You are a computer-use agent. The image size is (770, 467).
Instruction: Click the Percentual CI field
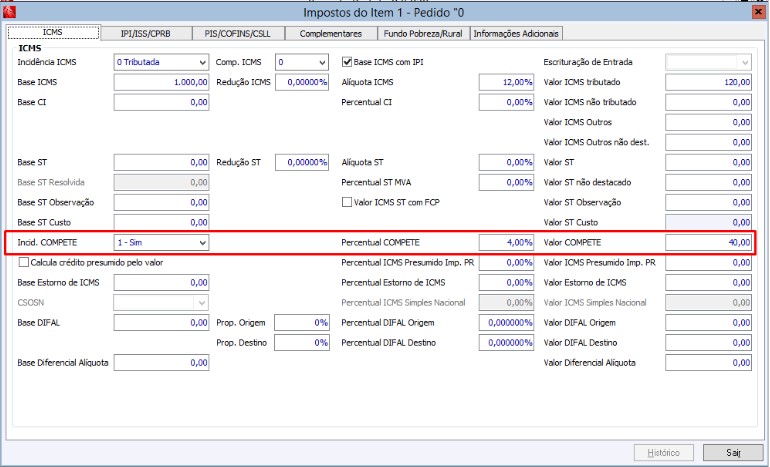pyautogui.click(x=506, y=102)
